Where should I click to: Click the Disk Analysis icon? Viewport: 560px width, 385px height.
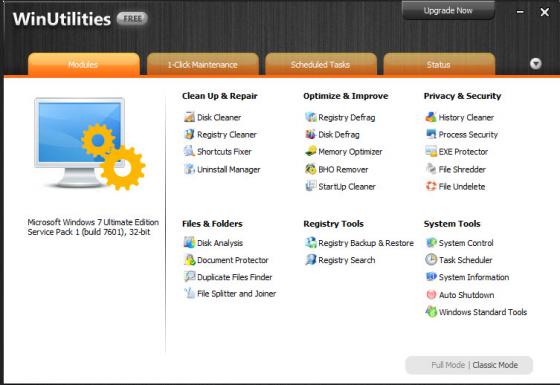pyautogui.click(x=189, y=242)
